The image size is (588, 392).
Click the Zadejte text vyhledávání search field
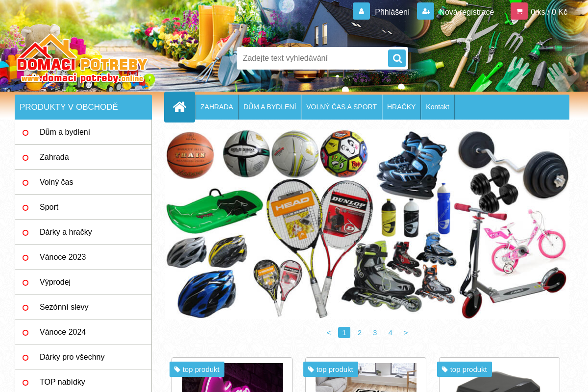(314, 58)
